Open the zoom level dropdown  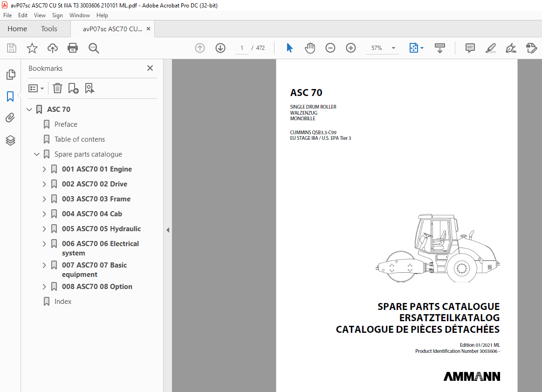pyautogui.click(x=393, y=48)
